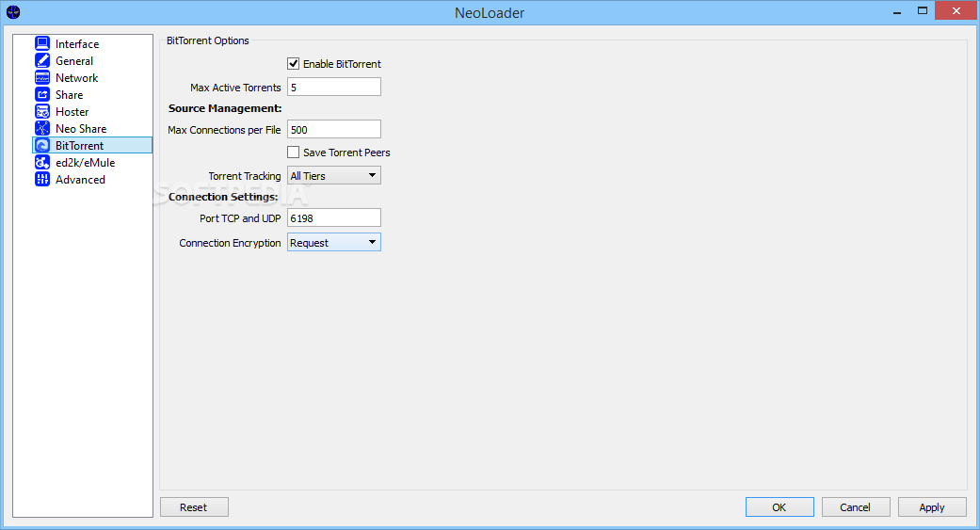The height and width of the screenshot is (530, 980).
Task: Click the Port TCP and UDP field
Action: 334,217
